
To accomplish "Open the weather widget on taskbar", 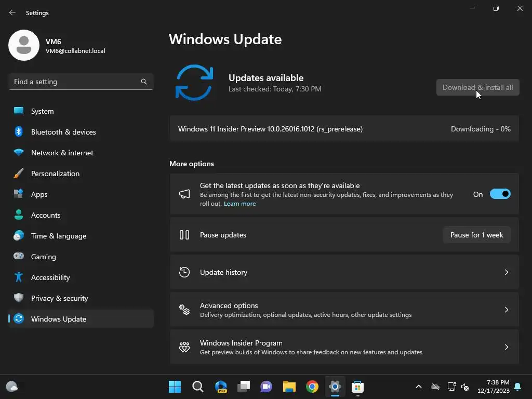I will [x=12, y=387].
